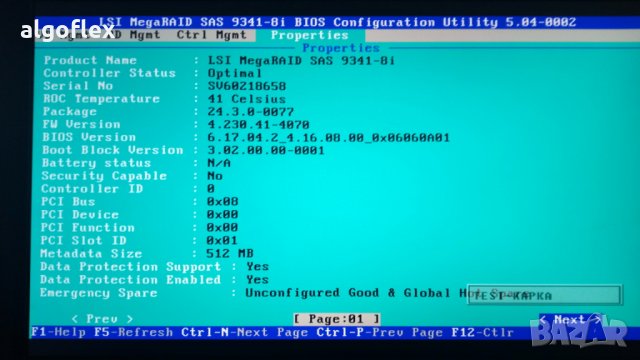Select Metadata Size value 512 MB
This screenshot has height=360, width=640.
coord(229,253)
